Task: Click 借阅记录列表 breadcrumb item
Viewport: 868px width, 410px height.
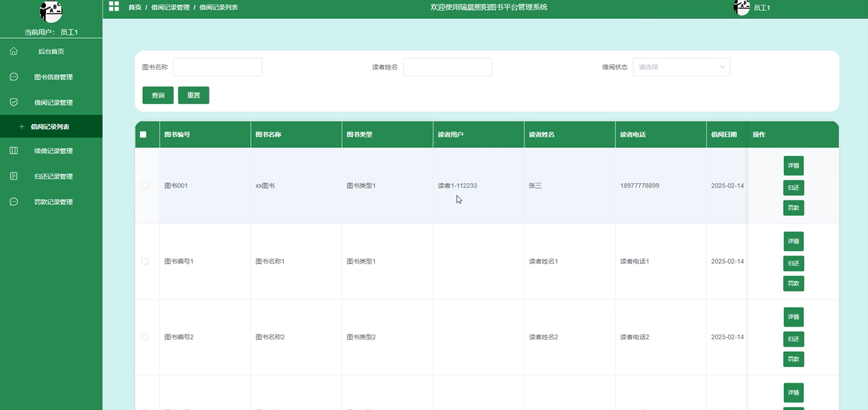Action: point(218,7)
